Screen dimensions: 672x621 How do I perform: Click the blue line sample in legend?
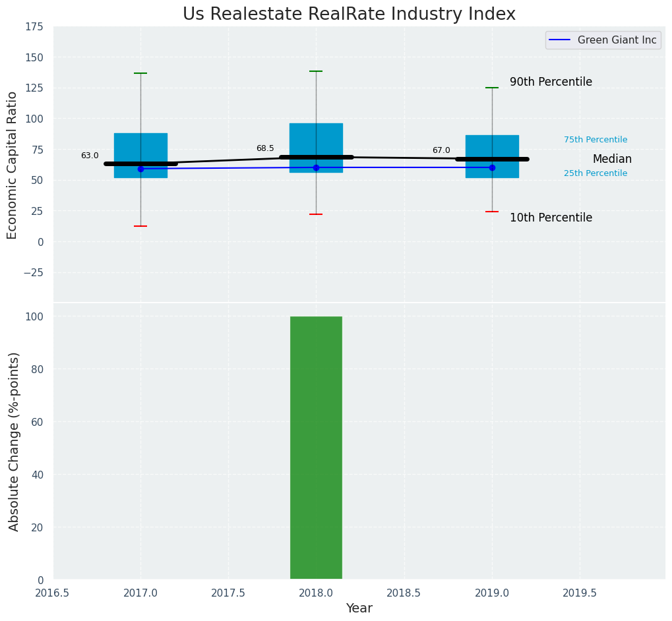point(561,40)
